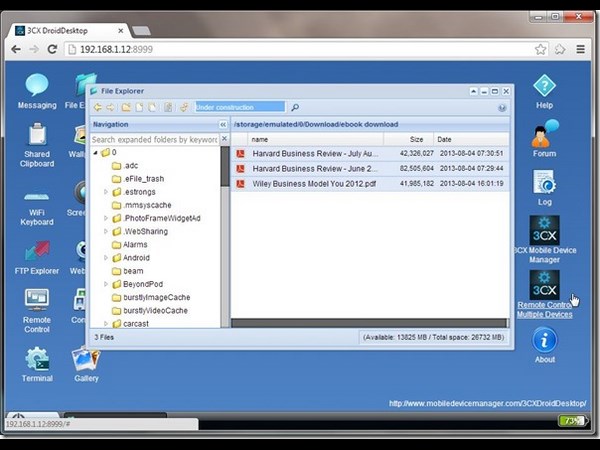Open the Gallery desktop icon
This screenshot has height=450, width=600.
tap(86, 359)
